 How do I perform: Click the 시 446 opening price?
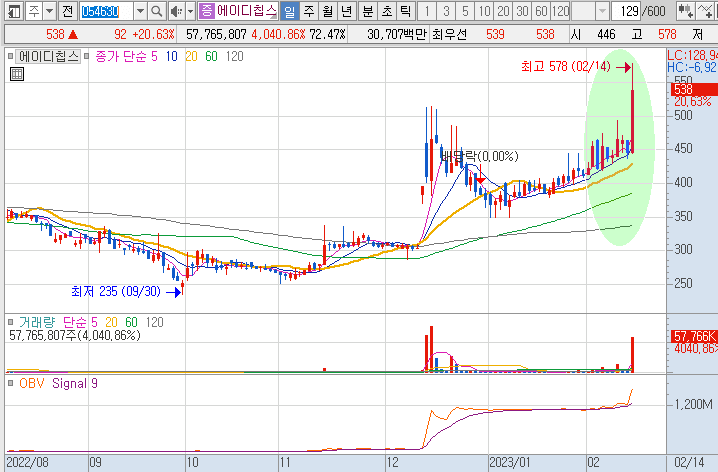[x=594, y=34]
